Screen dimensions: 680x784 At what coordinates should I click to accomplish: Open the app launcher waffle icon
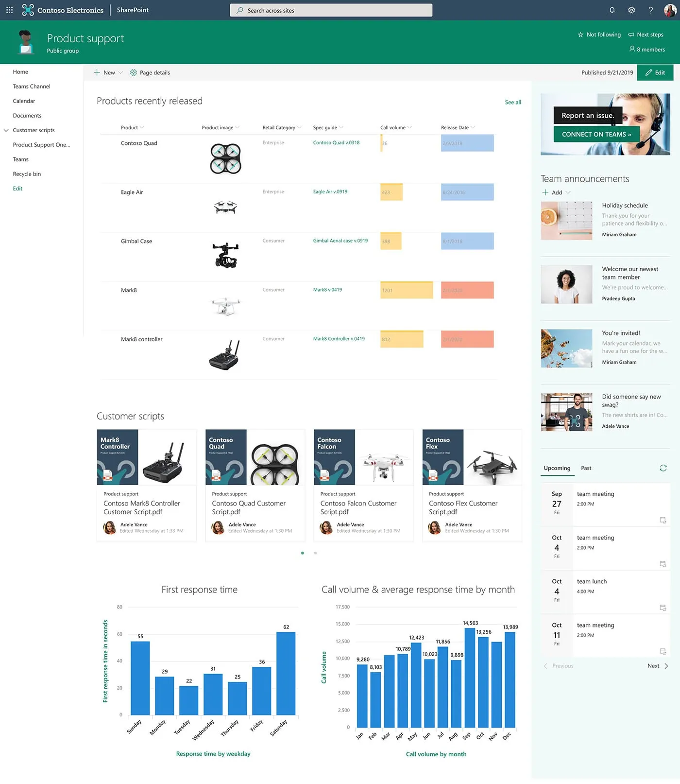[9, 10]
